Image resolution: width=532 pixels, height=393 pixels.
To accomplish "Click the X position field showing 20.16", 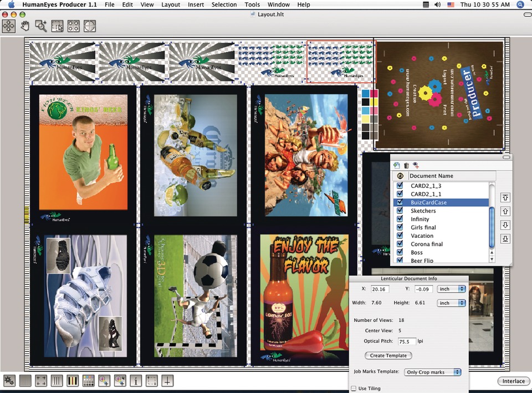I will (380, 289).
